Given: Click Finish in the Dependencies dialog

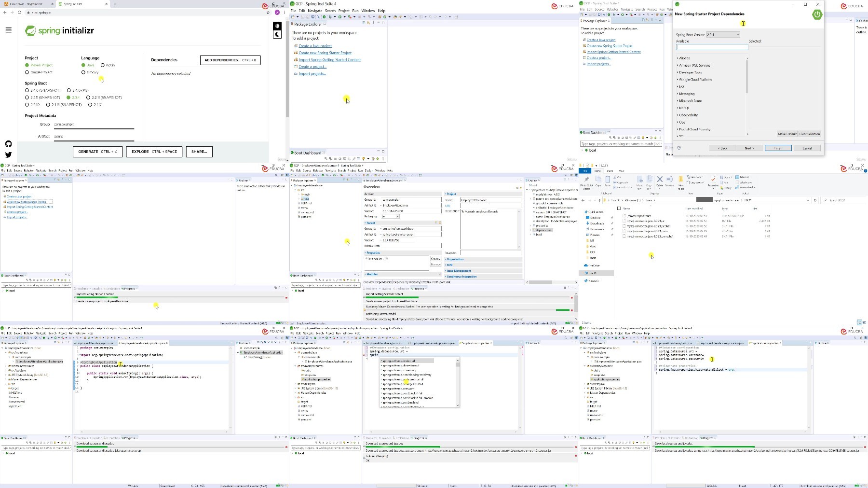Looking at the screenshot, I should pos(778,148).
